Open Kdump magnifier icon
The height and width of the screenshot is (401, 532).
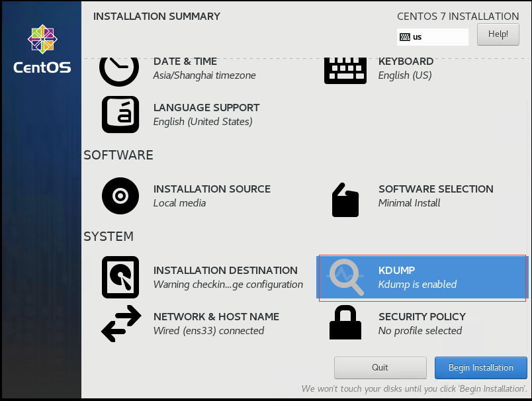pyautogui.click(x=345, y=277)
